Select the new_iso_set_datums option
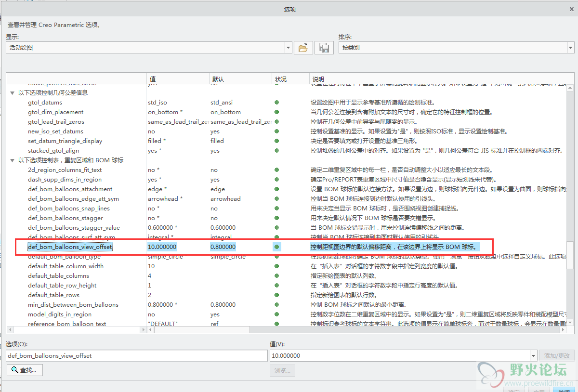This screenshot has width=578, height=392. coord(55,131)
